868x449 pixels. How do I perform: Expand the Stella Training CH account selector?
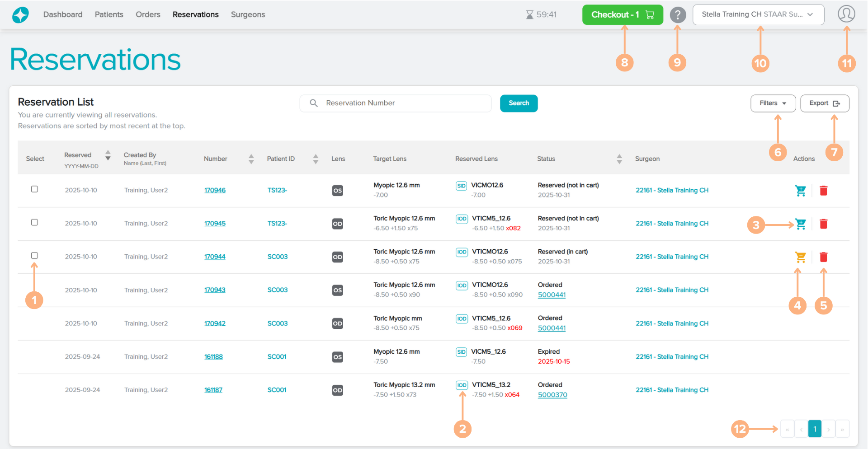[x=758, y=15]
